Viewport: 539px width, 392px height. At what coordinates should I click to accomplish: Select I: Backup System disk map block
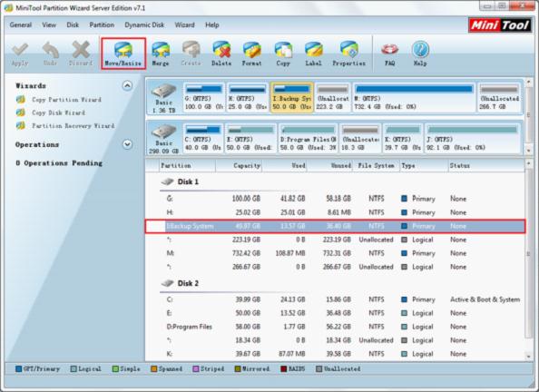(292, 98)
